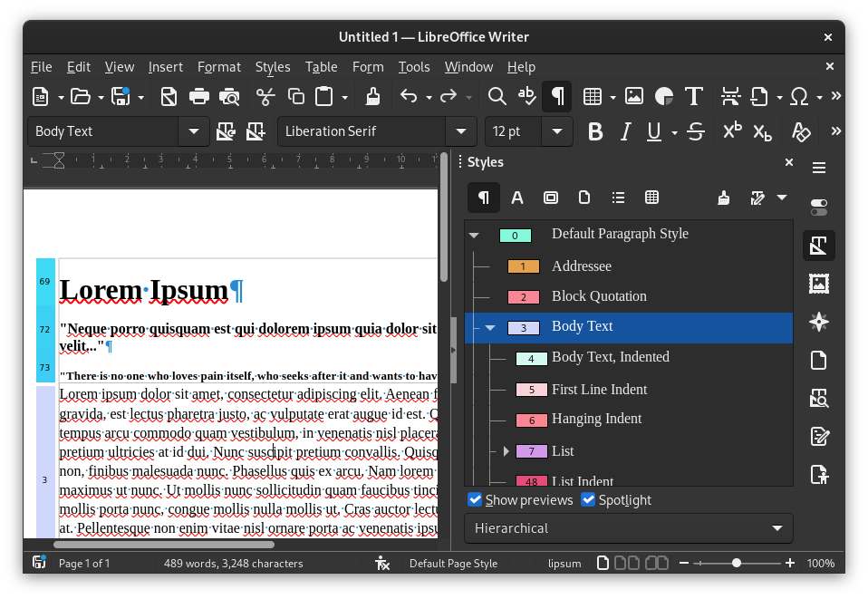Image resolution: width=868 pixels, height=599 pixels.
Task: Toggle formatting marks with the pilcrow toolbar icon
Action: (556, 95)
